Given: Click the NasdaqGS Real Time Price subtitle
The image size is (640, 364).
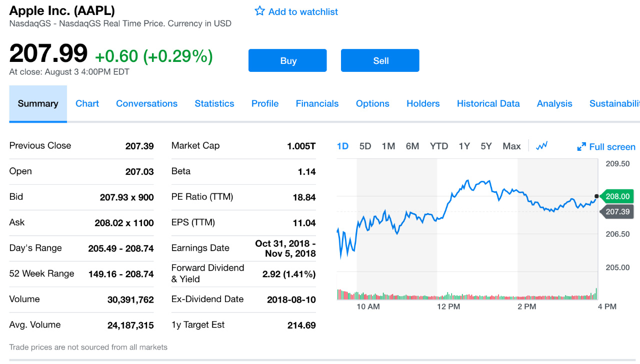Looking at the screenshot, I should pos(120,23).
